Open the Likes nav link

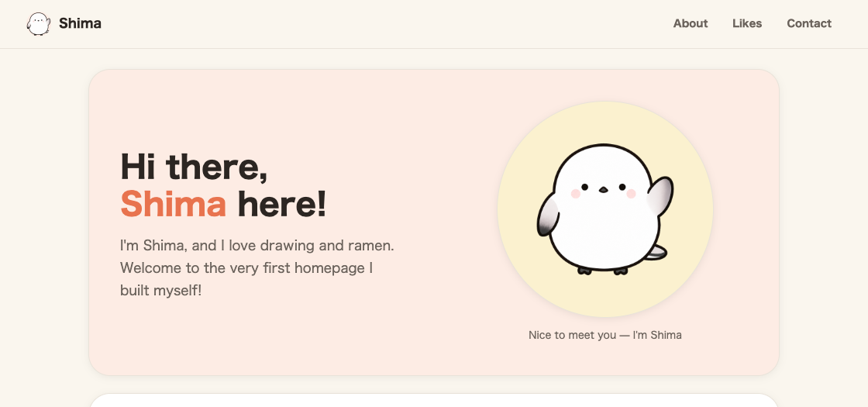[x=747, y=23]
